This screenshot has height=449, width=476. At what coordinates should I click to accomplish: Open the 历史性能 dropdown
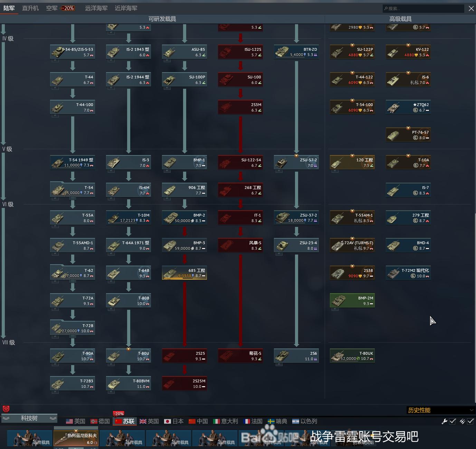click(x=440, y=410)
